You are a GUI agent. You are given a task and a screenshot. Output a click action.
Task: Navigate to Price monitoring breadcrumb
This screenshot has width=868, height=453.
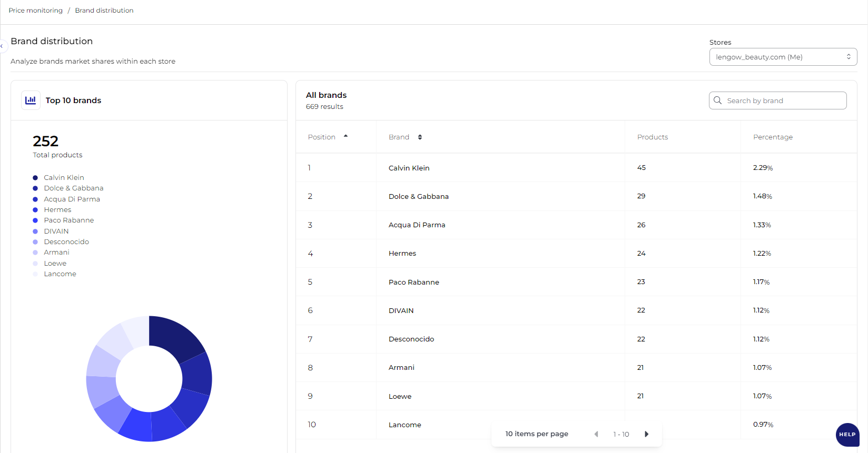tap(35, 11)
